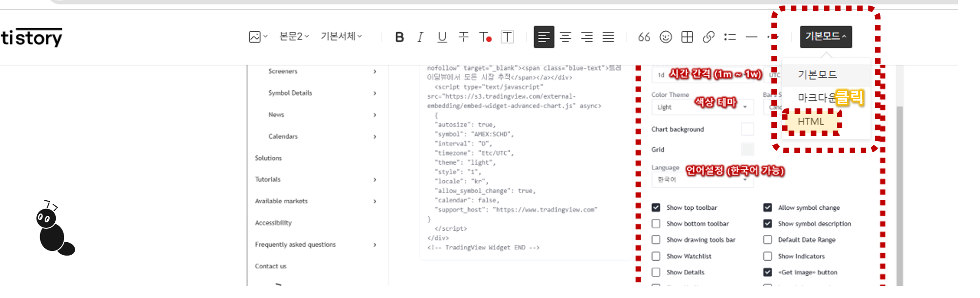
Task: Toggle underline formatting
Action: pyautogui.click(x=442, y=37)
